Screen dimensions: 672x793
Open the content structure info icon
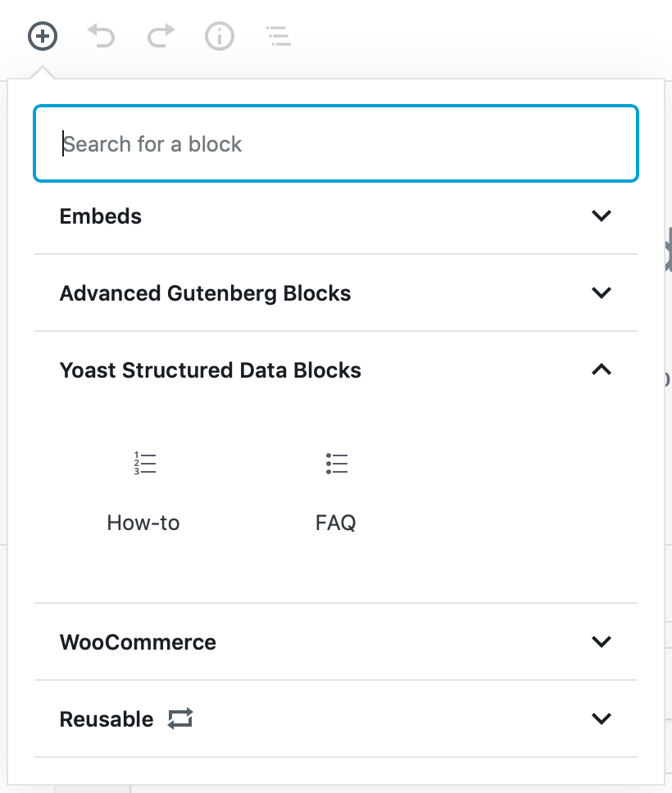pos(220,36)
